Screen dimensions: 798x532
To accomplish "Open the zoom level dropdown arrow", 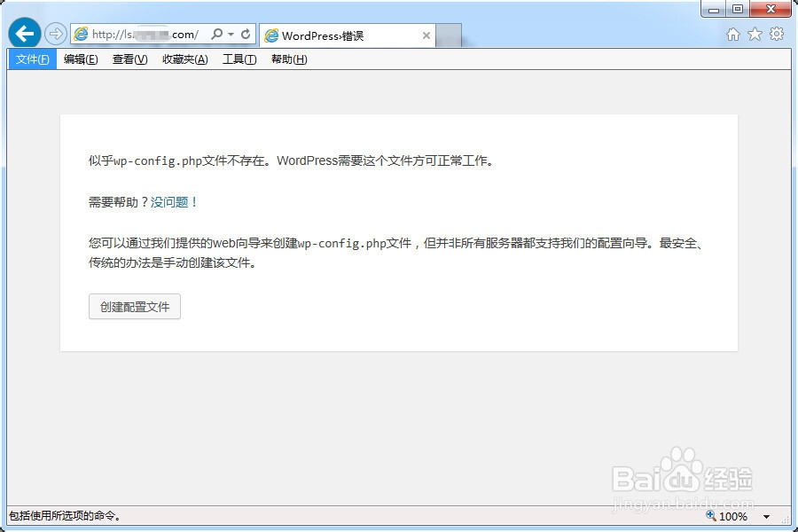I will pyautogui.click(x=766, y=516).
